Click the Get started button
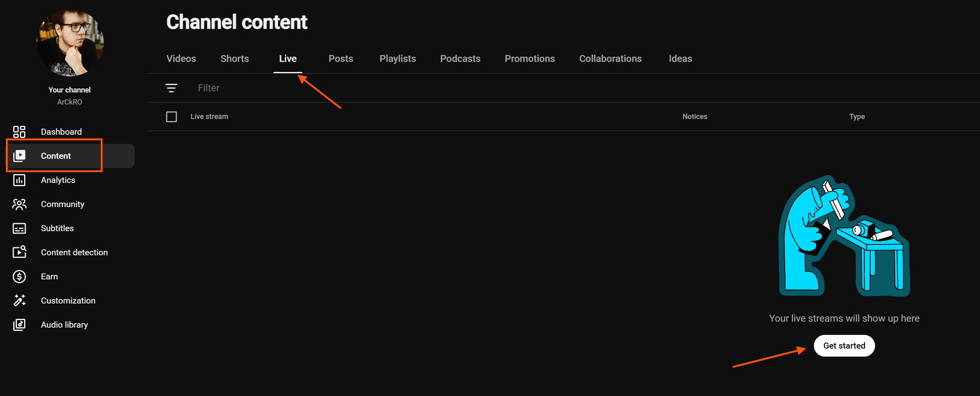980x396 pixels. (844, 346)
